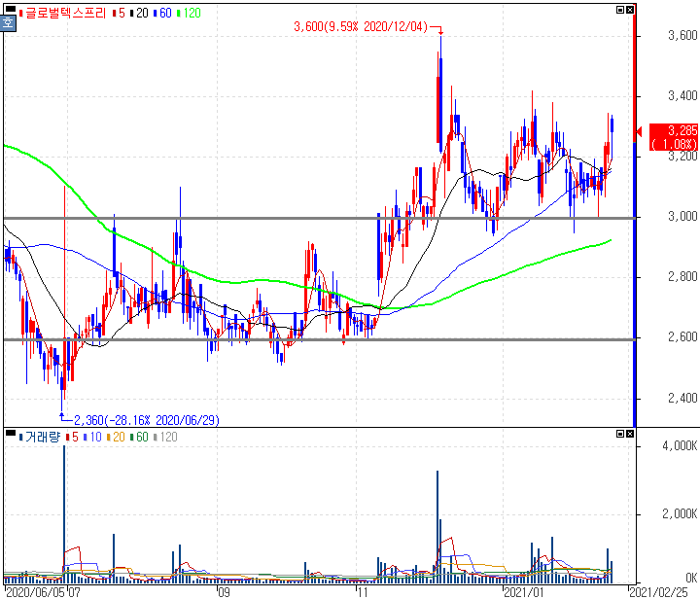
Task: Click the 3,600 price axis label
Action: 682,35
